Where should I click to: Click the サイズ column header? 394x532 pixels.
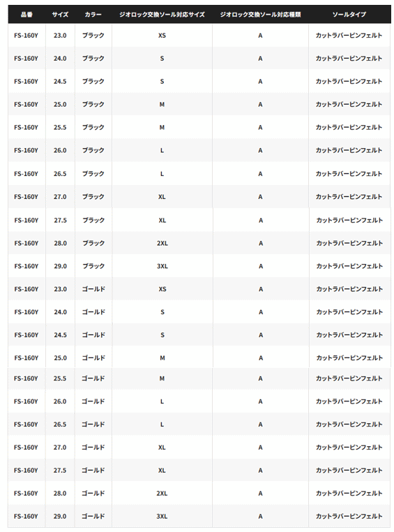point(60,15)
